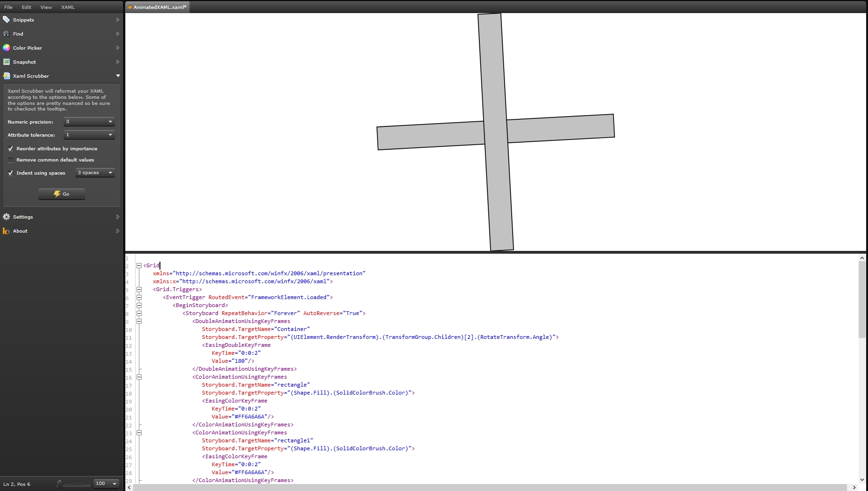868x491 pixels.
Task: Enable Remove common default values
Action: coord(10,160)
